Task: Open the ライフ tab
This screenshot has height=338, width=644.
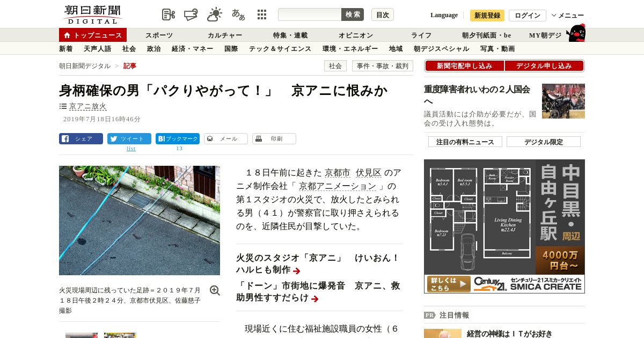Action: 421,35
